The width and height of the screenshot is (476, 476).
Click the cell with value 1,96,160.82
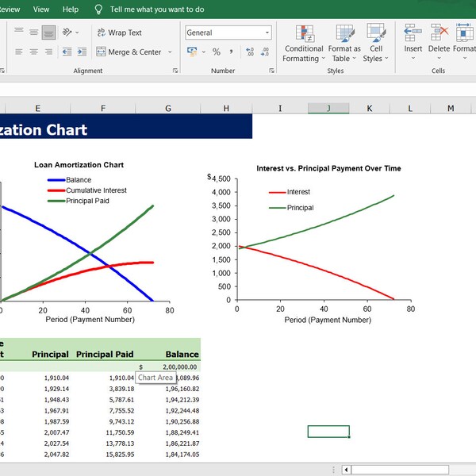coord(168,389)
